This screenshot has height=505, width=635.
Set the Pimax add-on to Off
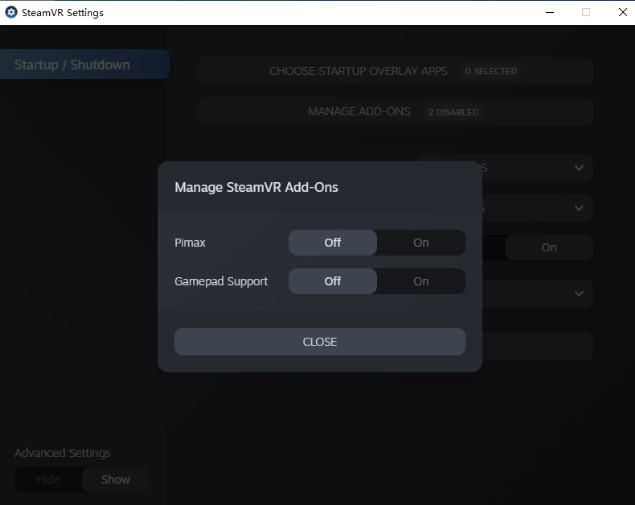click(333, 242)
